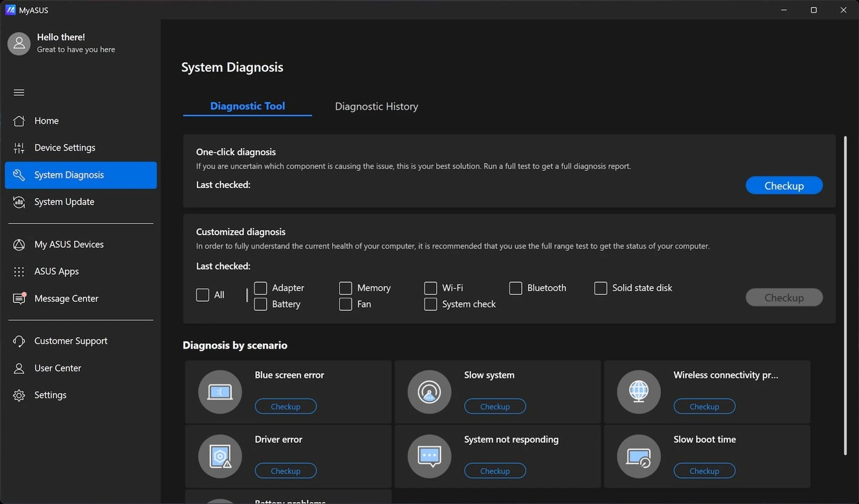Screen dimensions: 859x504
Task: Open Customer Support page
Action: (81, 341)
